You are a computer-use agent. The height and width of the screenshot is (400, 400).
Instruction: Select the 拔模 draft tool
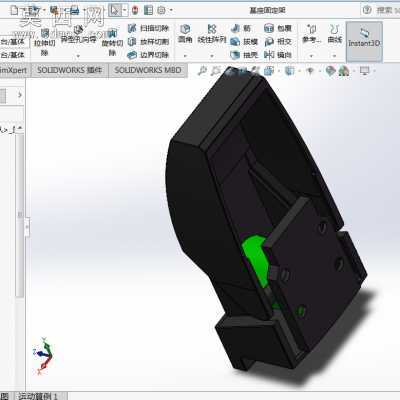244,42
